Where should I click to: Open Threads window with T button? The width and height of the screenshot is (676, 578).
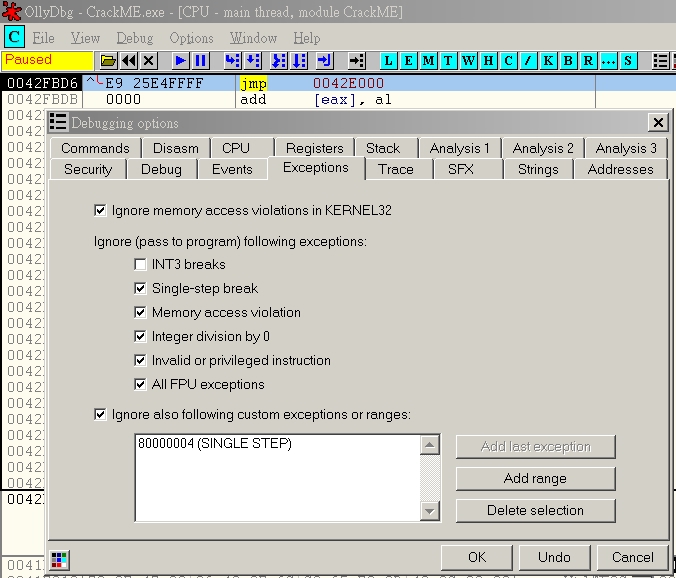click(448, 60)
